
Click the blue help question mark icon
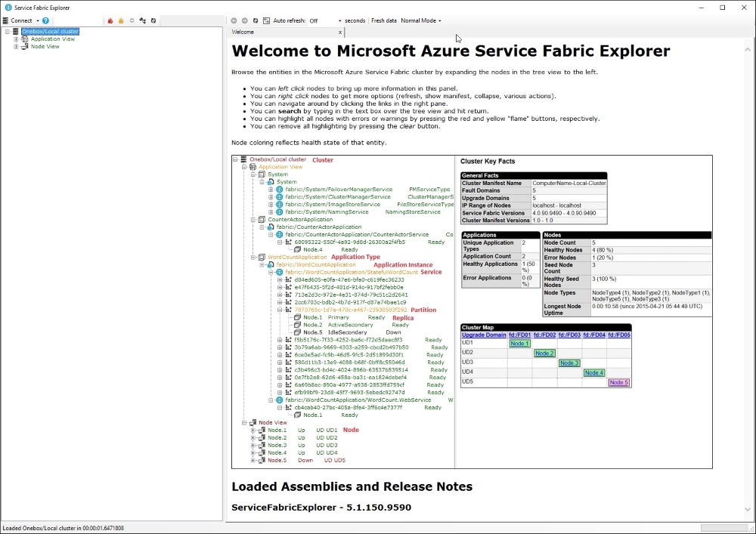click(x=45, y=20)
